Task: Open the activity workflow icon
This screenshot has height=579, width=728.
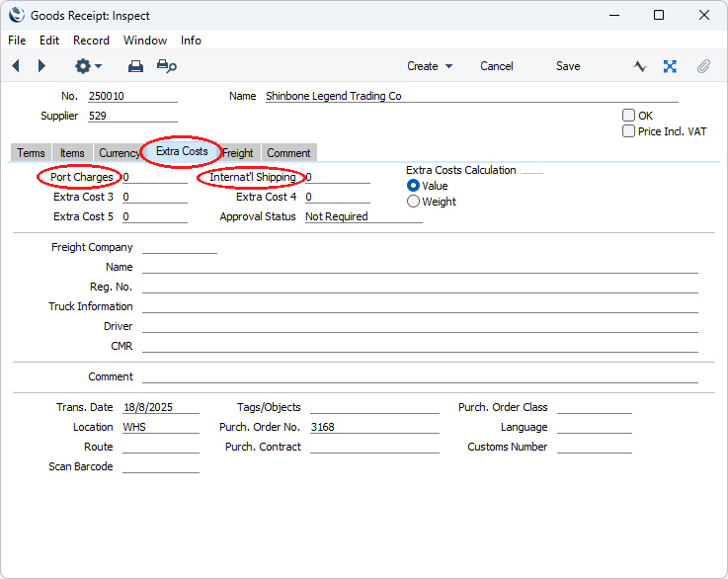Action: tap(640, 66)
